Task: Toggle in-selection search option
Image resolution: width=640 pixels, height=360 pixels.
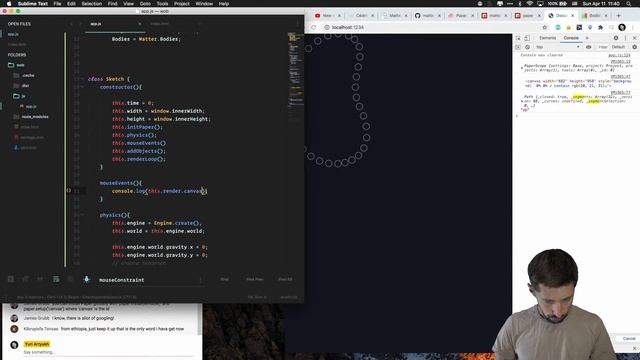Action: (71, 279)
